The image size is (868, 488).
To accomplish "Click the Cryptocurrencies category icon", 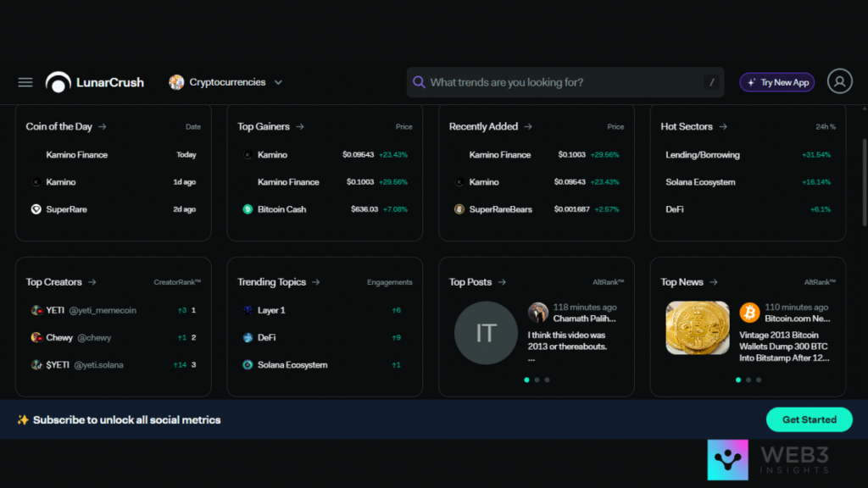I will (176, 82).
